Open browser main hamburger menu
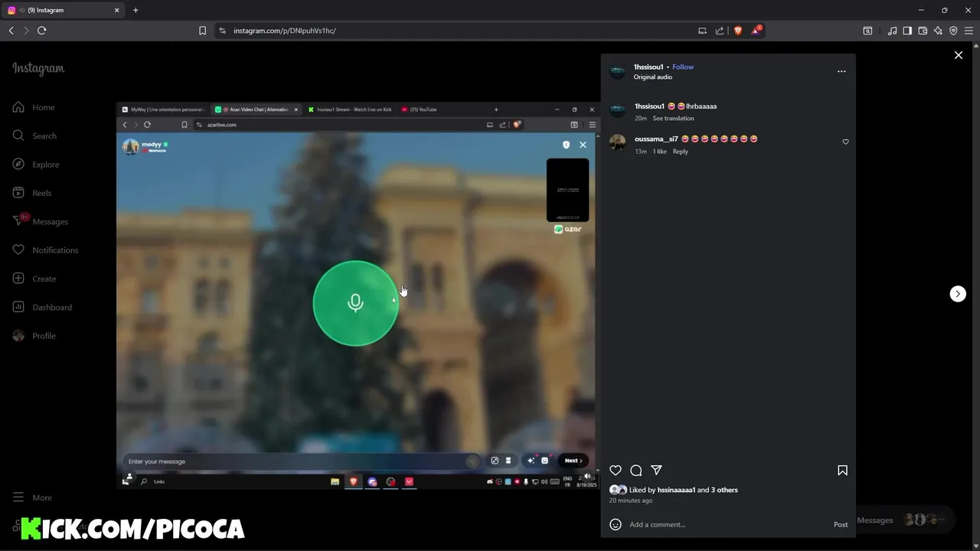Viewport: 980px width, 551px height. (x=969, y=31)
